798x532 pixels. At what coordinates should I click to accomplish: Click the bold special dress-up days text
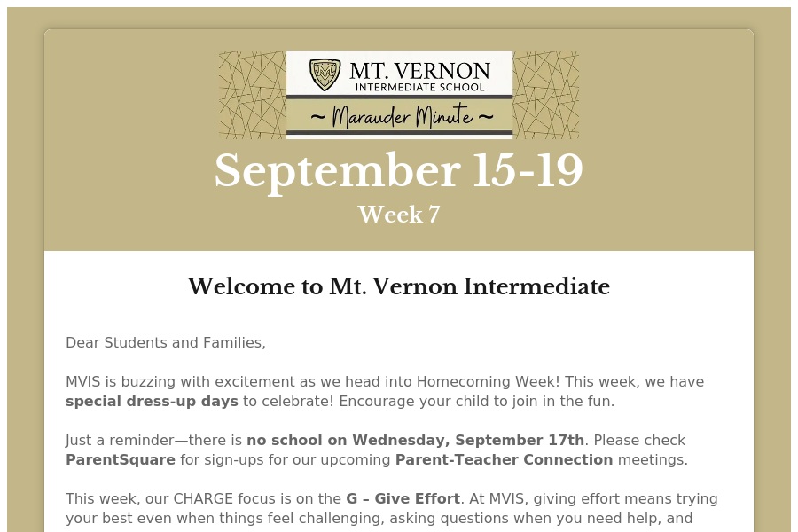[x=152, y=401]
